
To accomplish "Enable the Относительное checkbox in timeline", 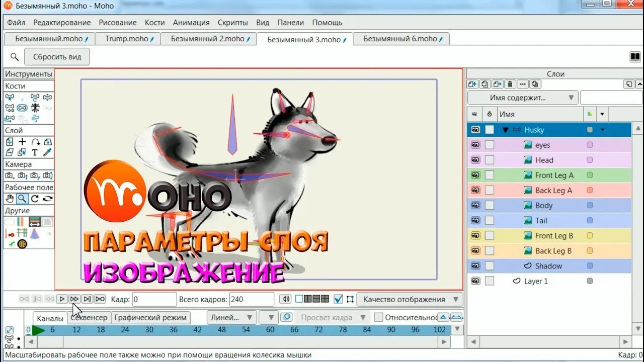I will 378,317.
